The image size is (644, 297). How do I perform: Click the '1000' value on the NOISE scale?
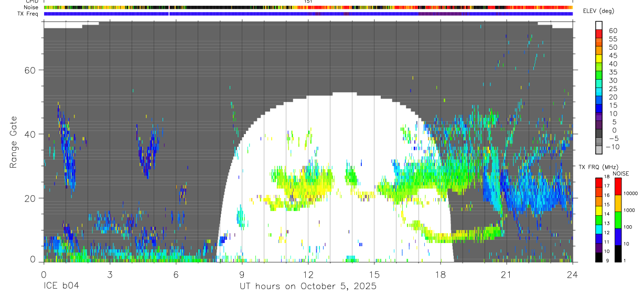coord(629,210)
